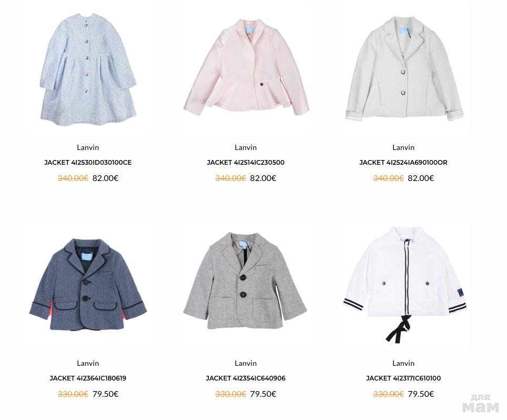Click the 82.00€ price under pink jacket
This screenshot has width=507, height=420.
263,178
